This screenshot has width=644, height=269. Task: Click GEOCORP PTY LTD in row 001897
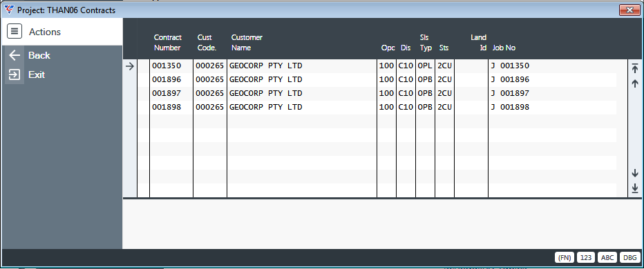click(x=266, y=94)
